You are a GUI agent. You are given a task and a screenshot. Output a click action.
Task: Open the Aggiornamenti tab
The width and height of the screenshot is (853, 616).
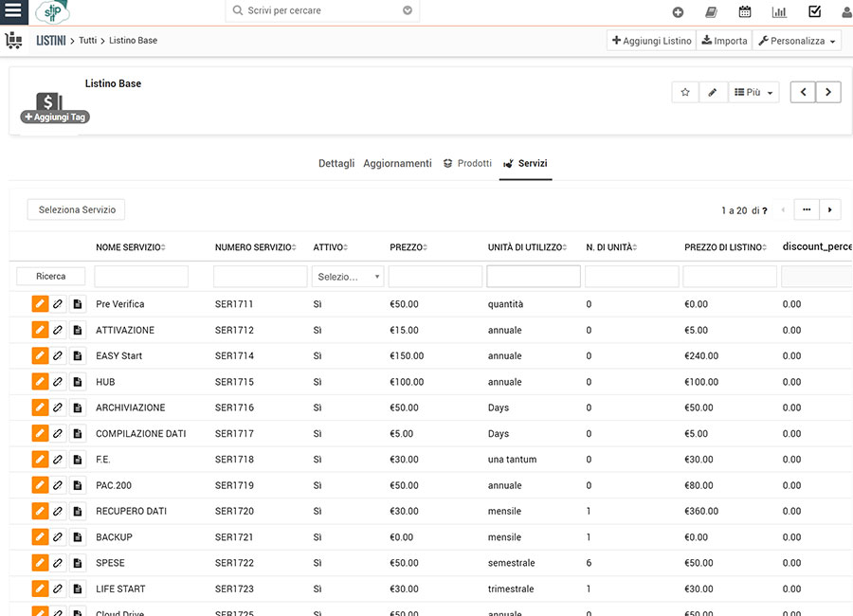(x=397, y=163)
